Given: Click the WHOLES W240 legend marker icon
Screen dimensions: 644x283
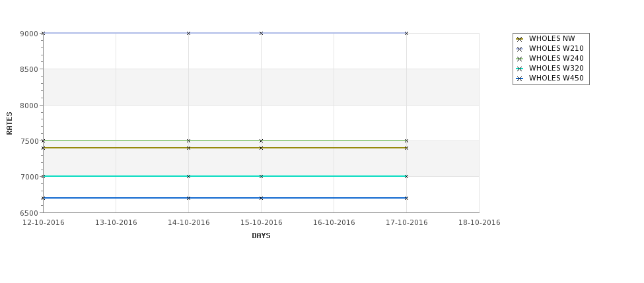Looking at the screenshot, I should tap(520, 59).
